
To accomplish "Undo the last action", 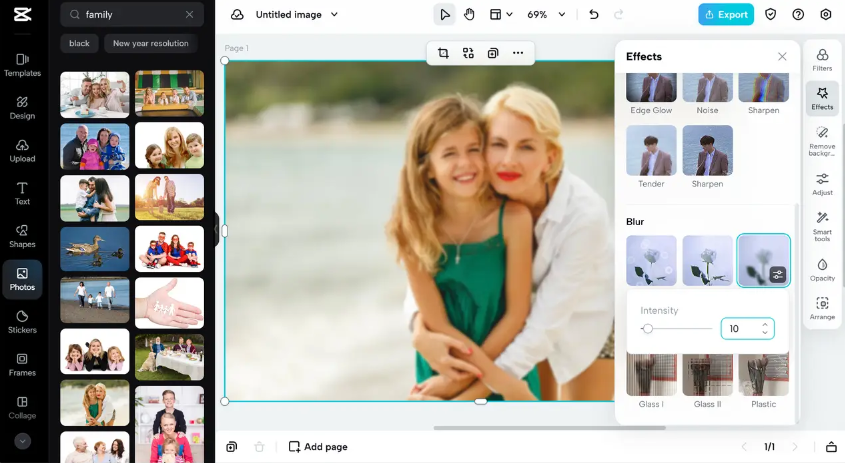I will [593, 15].
